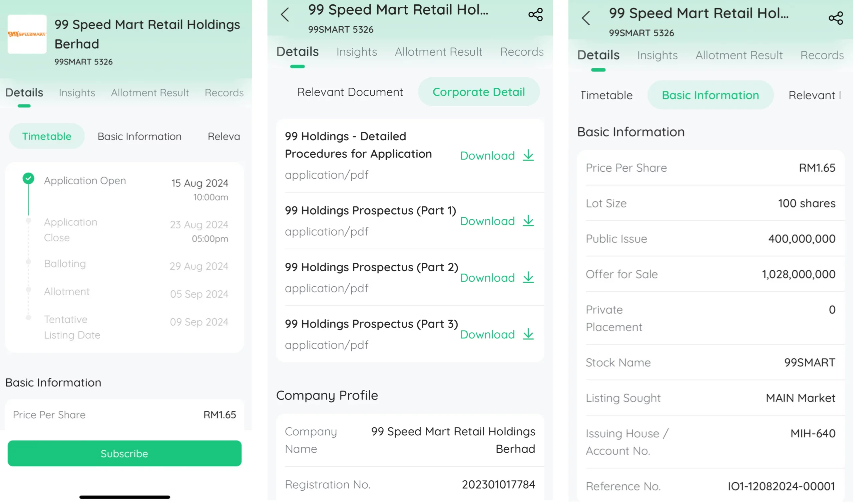
Task: Click share icon in middle screen header
Action: coord(535,15)
